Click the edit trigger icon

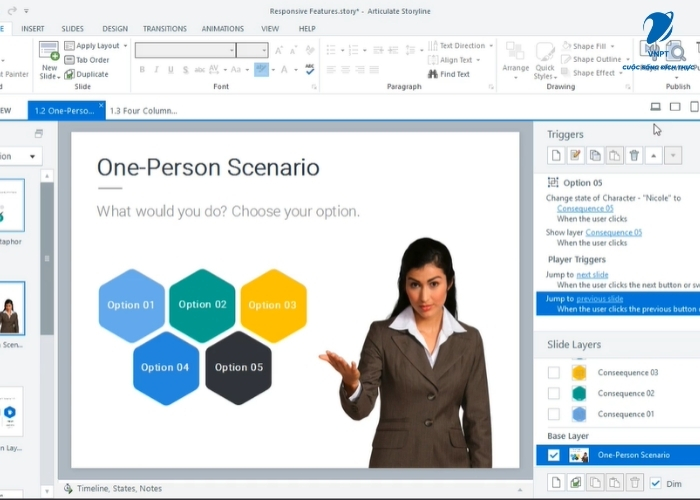coord(575,155)
